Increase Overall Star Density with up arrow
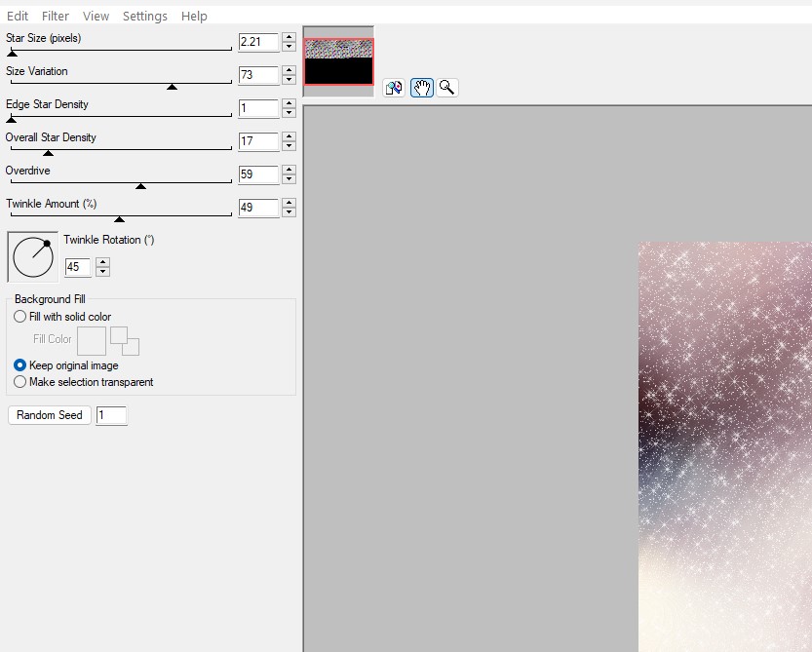The height and width of the screenshot is (652, 812). coord(289,136)
